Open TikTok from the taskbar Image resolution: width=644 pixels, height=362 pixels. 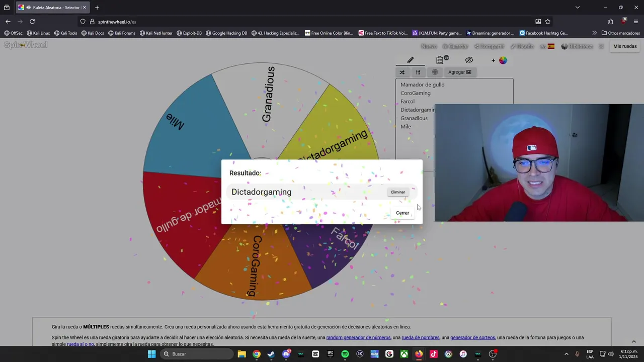click(x=434, y=354)
